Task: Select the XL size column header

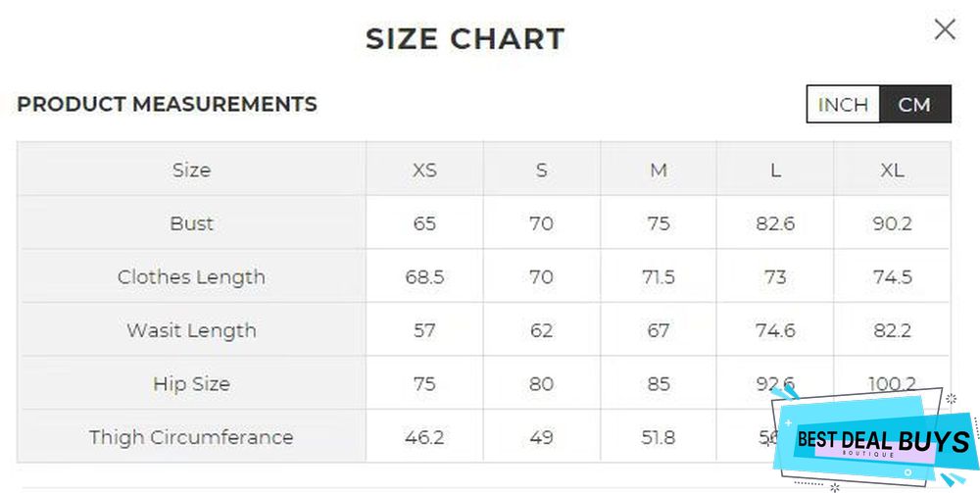Action: click(x=892, y=170)
